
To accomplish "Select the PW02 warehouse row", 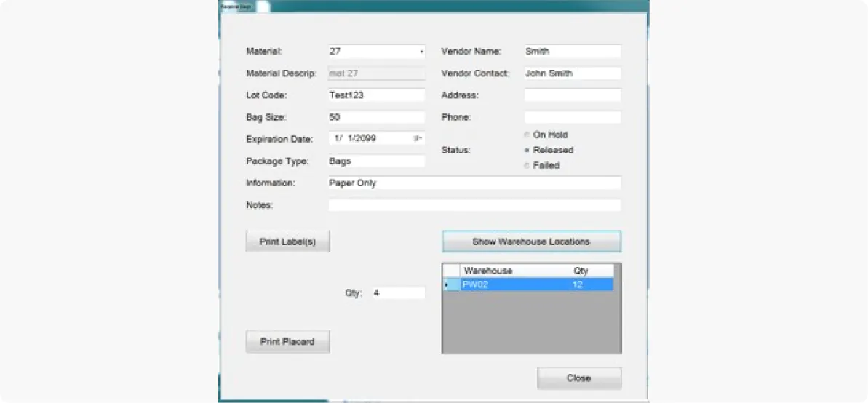I will coord(509,285).
